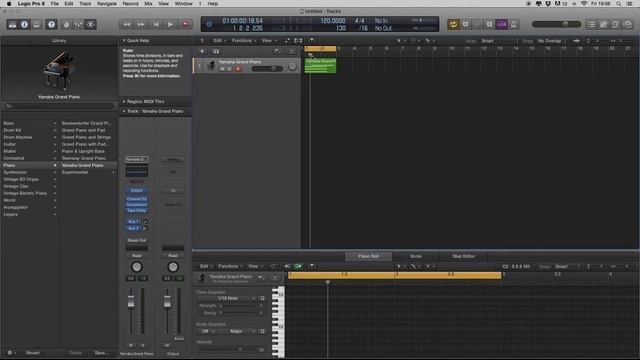Select Bosendorfer Grand Piano patch in Library
640x360 pixels.
tap(87, 123)
